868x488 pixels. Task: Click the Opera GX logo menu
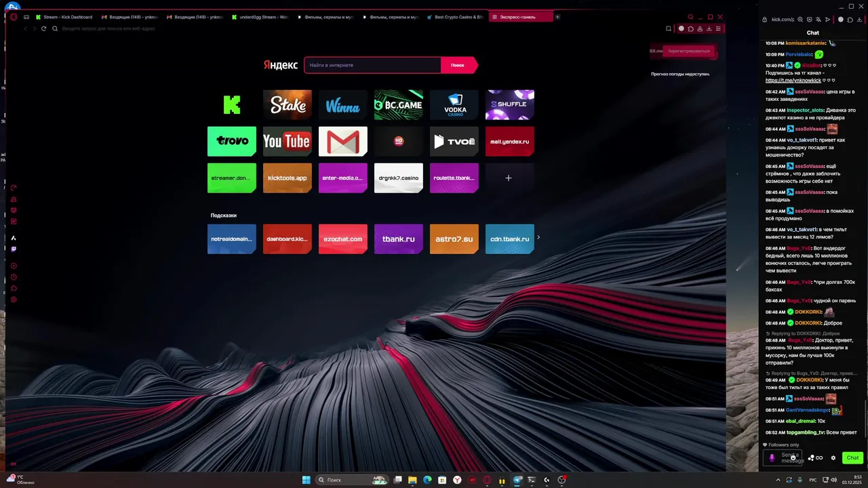coord(14,17)
